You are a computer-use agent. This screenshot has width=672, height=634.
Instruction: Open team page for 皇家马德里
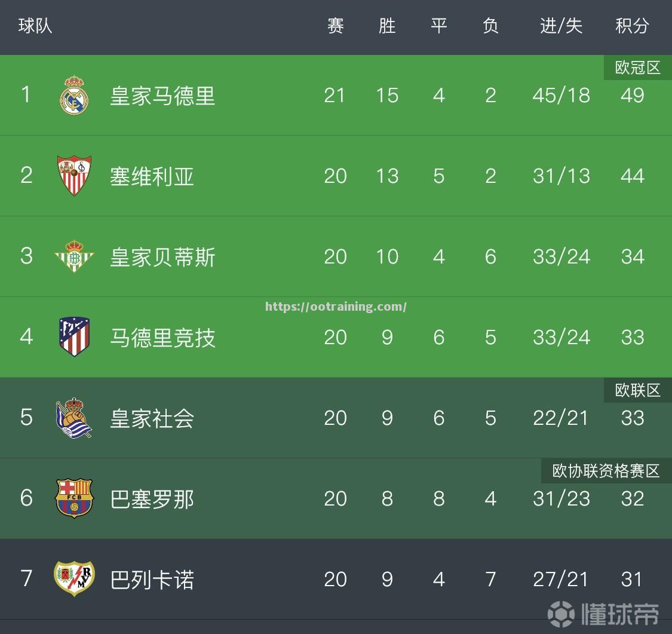coord(162,96)
